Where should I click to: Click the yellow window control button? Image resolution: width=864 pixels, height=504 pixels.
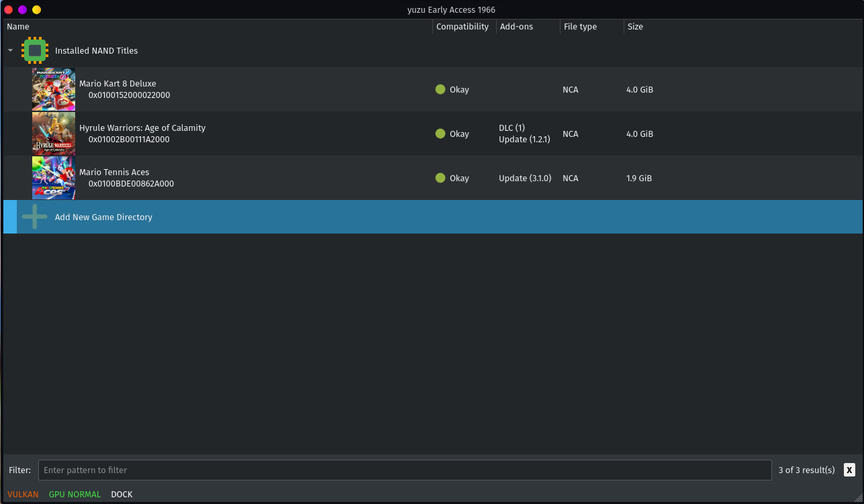36,9
